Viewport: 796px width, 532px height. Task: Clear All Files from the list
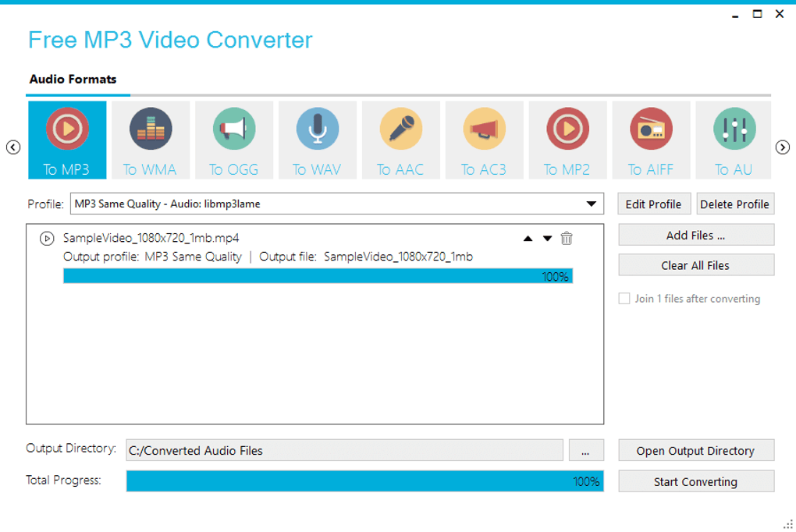point(696,265)
